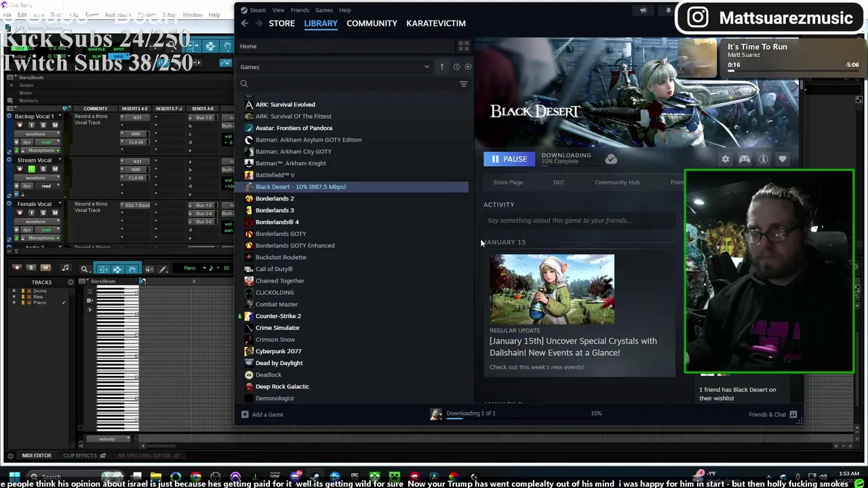Click the ARK: Survival Evolved game icon

click(x=249, y=104)
